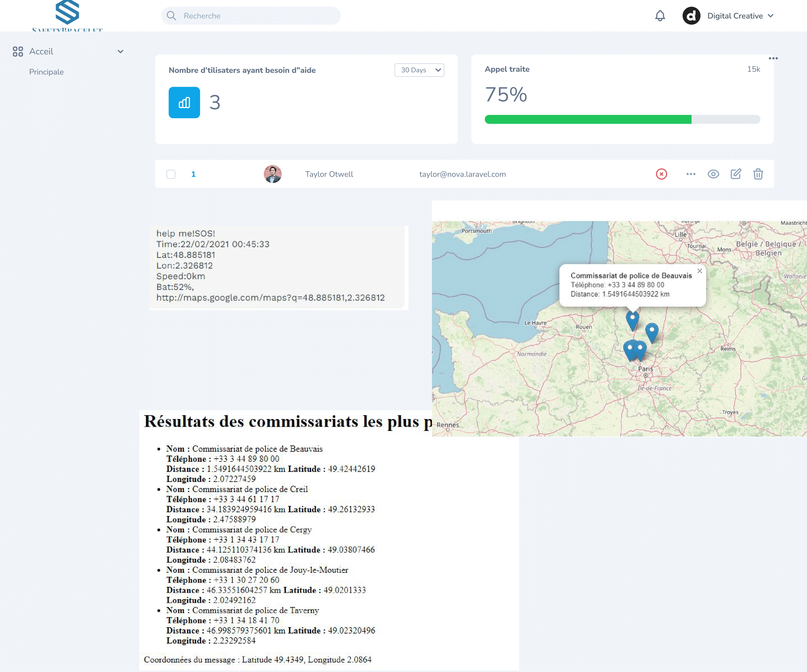Open the 30 Days period dropdown
807x672 pixels.
419,70
